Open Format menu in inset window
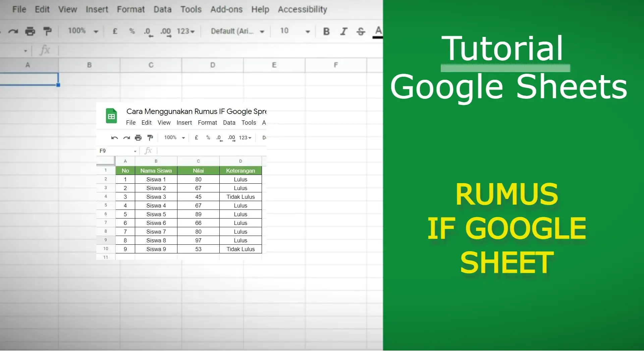This screenshot has height=362, width=644. [x=207, y=123]
